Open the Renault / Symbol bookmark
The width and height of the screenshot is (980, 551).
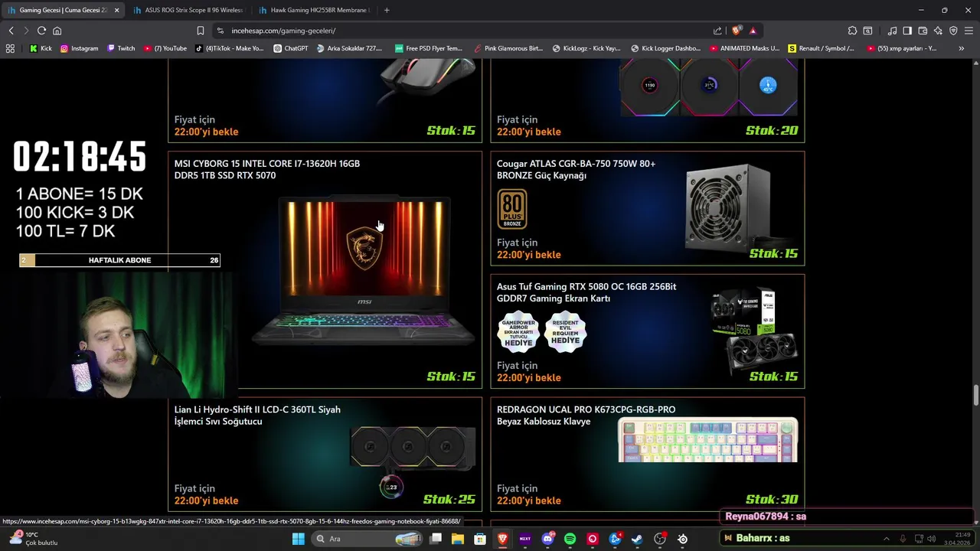pos(821,48)
